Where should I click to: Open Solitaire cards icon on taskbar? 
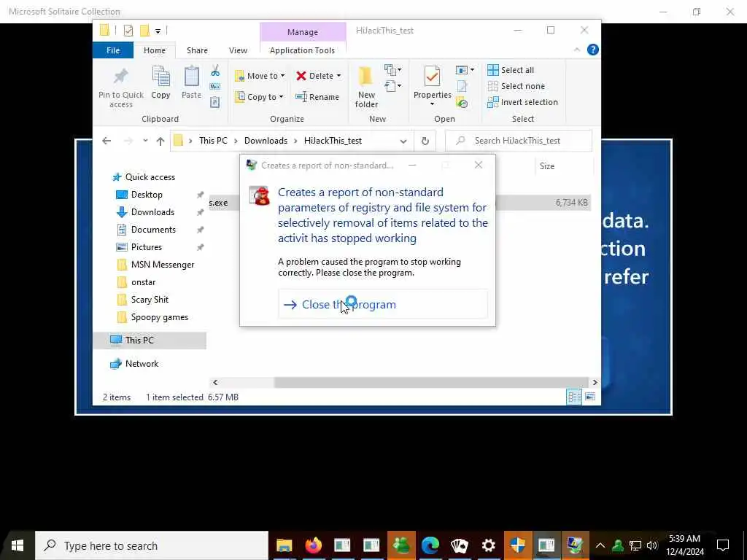point(460,545)
